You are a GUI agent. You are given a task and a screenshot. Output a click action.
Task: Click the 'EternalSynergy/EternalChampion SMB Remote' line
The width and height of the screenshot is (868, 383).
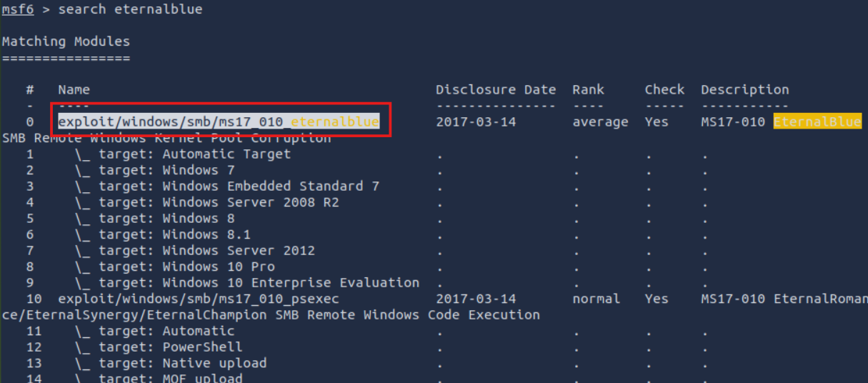click(271, 315)
